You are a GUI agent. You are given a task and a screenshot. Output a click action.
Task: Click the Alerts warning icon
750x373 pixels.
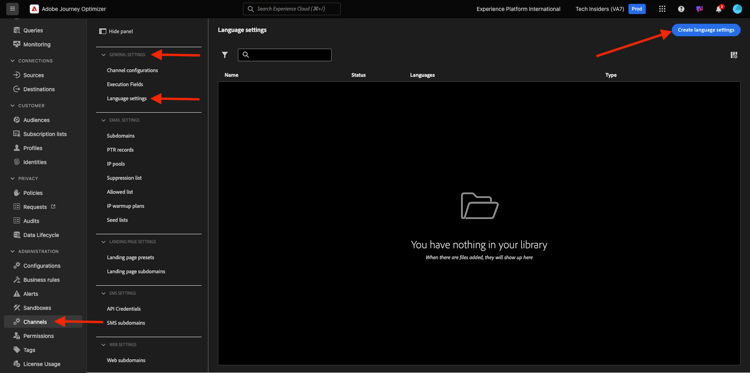(17, 294)
